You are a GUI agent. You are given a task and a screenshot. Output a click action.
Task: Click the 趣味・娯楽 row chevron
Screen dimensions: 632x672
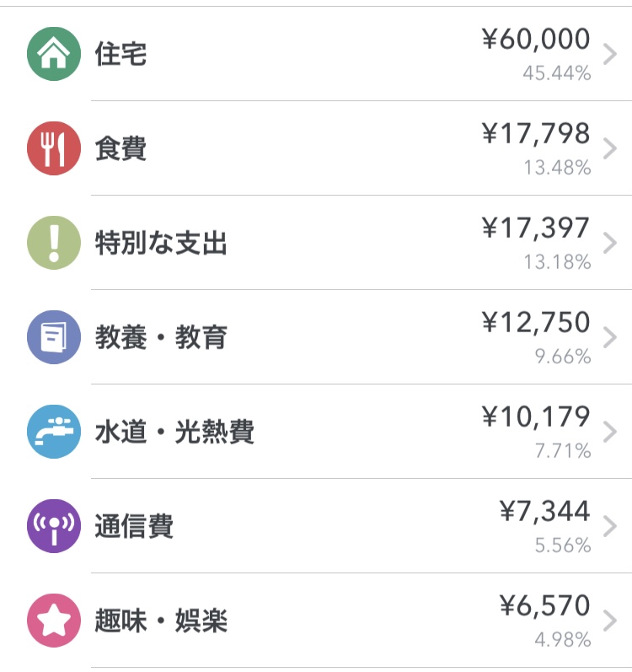612,621
